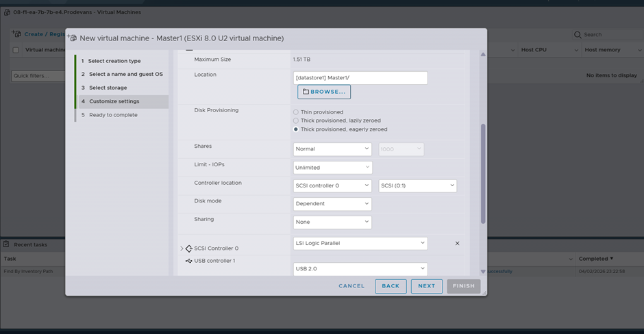Image resolution: width=644 pixels, height=334 pixels.
Task: Expand the SCSI Controller 0 section
Action: pos(182,248)
